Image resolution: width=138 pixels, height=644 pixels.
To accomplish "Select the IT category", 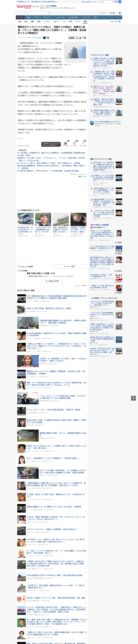I will 64,21.
